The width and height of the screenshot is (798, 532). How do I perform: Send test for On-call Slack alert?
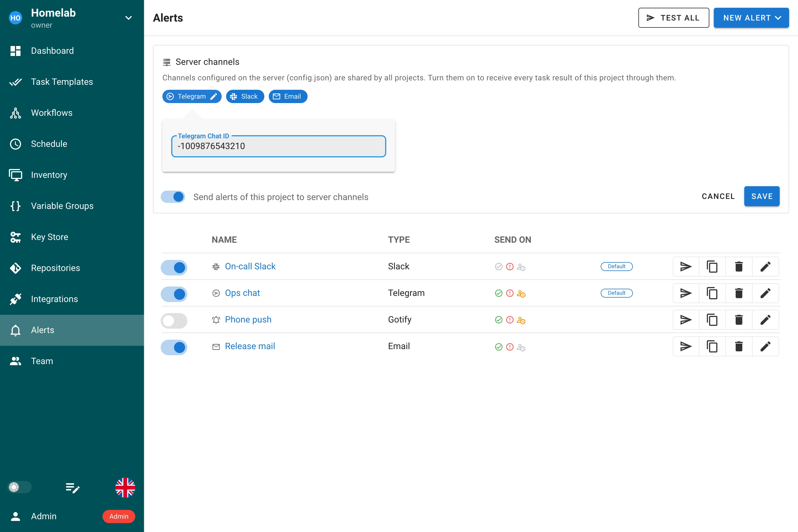click(x=686, y=267)
